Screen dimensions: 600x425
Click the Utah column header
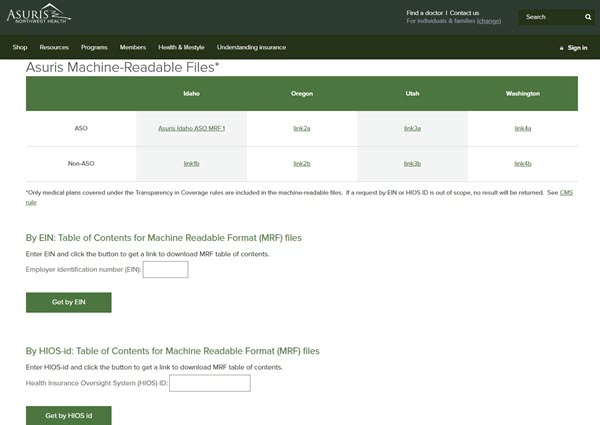[412, 94]
